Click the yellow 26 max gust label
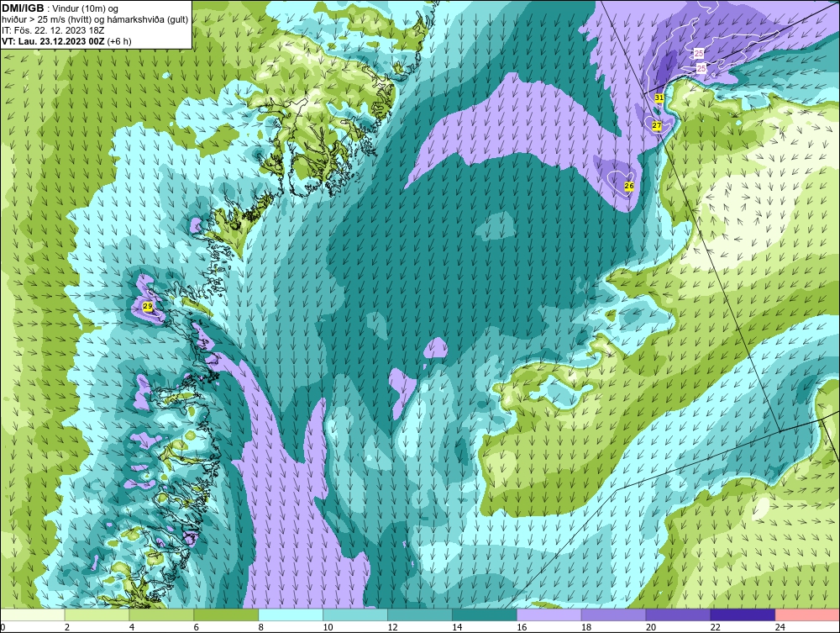Image resolution: width=840 pixels, height=633 pixels. (629, 186)
